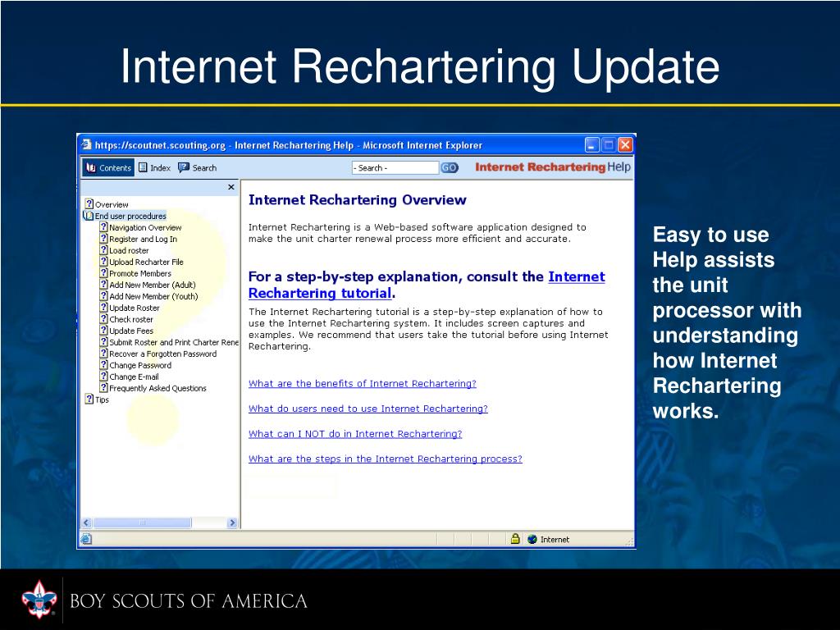Click the horizontal scrollbar right arrow
Screen dimensions: 840x630
pyautogui.click(x=232, y=523)
